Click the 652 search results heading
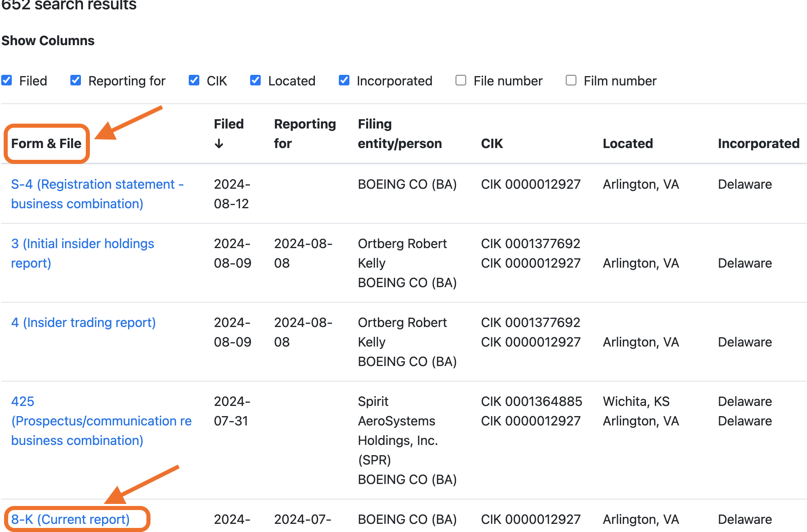The image size is (807, 532). pyautogui.click(x=69, y=5)
